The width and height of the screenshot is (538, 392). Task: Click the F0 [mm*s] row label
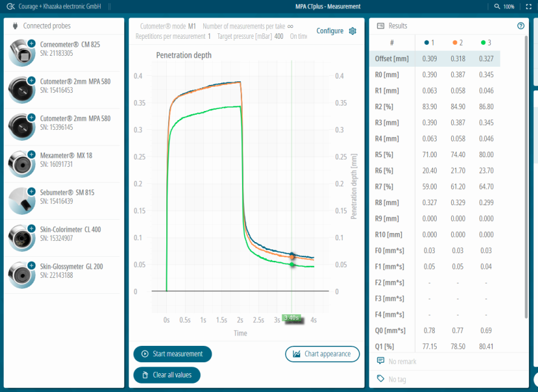[389, 251]
